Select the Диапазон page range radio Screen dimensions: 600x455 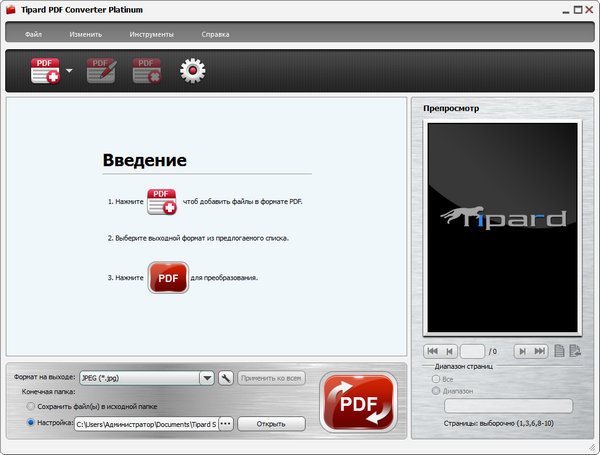tap(436, 391)
